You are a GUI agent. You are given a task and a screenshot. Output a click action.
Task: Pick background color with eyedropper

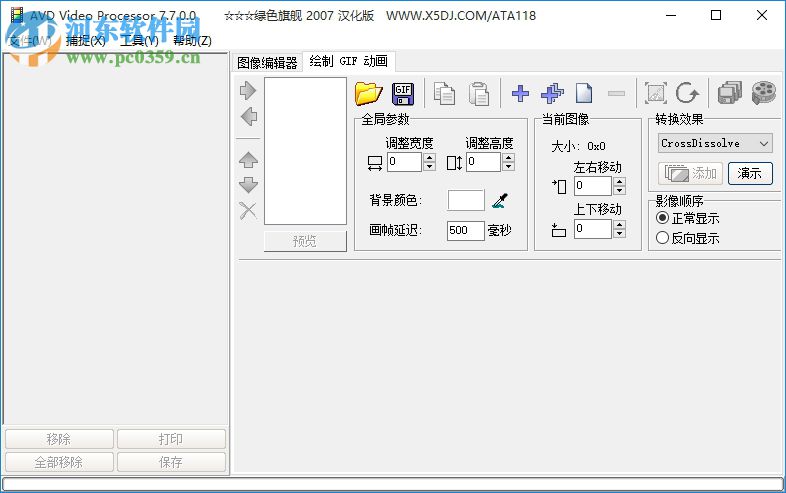point(500,201)
